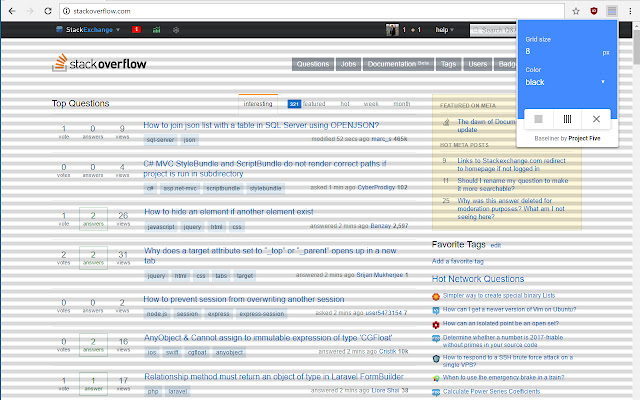Screen dimensions: 640x400
Task: Open the Jobs nav tab
Action: click(348, 64)
